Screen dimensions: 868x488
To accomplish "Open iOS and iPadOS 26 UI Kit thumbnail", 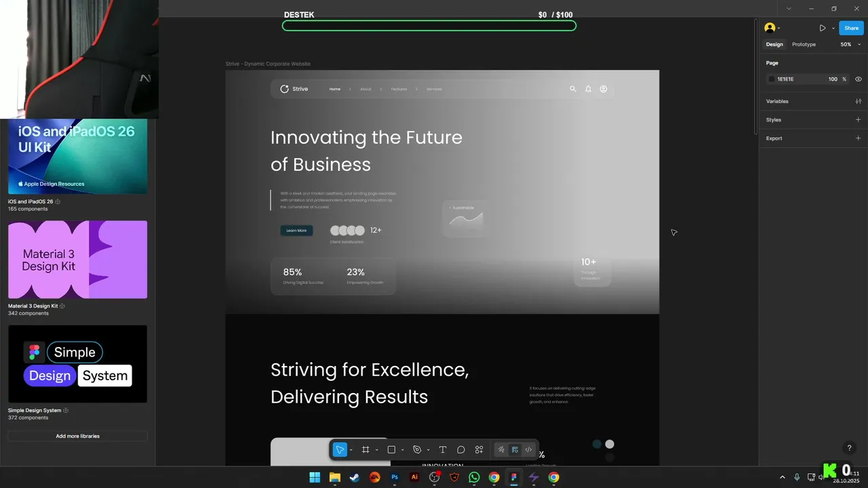I will [77, 157].
